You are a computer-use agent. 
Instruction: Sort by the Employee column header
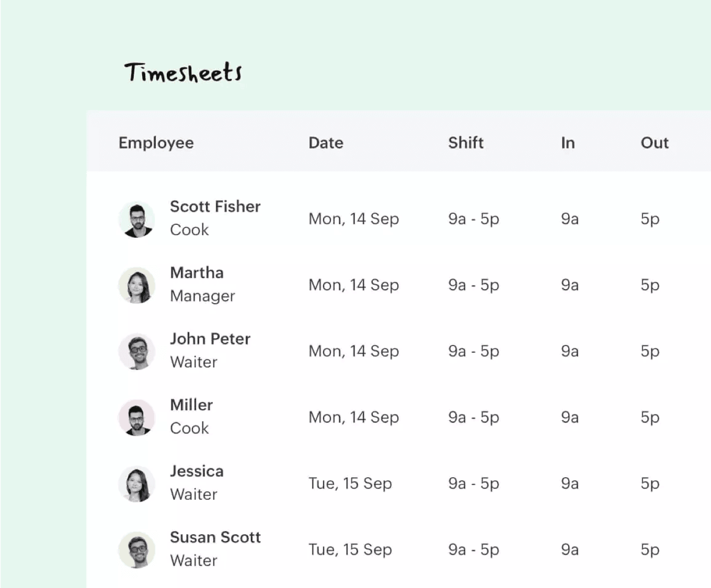[x=156, y=143]
